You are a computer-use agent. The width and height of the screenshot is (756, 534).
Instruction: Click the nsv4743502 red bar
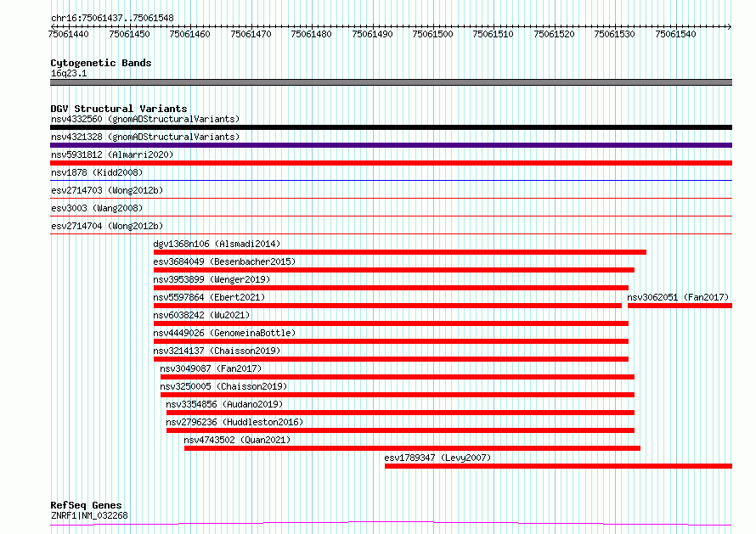(412, 448)
